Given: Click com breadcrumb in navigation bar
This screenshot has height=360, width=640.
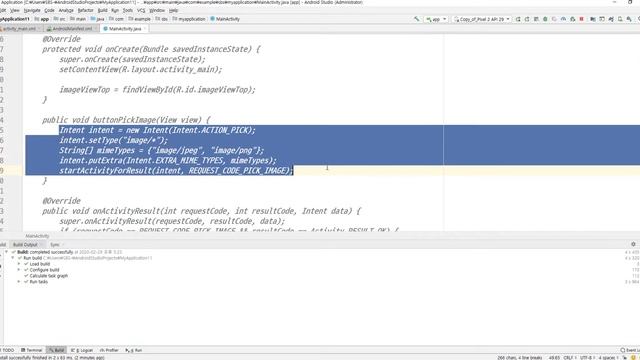Looking at the screenshot, I should pyautogui.click(x=116, y=19).
